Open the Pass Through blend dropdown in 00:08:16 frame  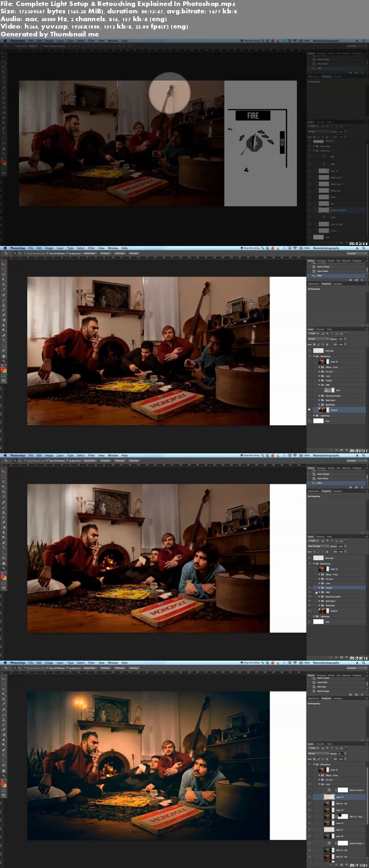pyautogui.click(x=318, y=546)
